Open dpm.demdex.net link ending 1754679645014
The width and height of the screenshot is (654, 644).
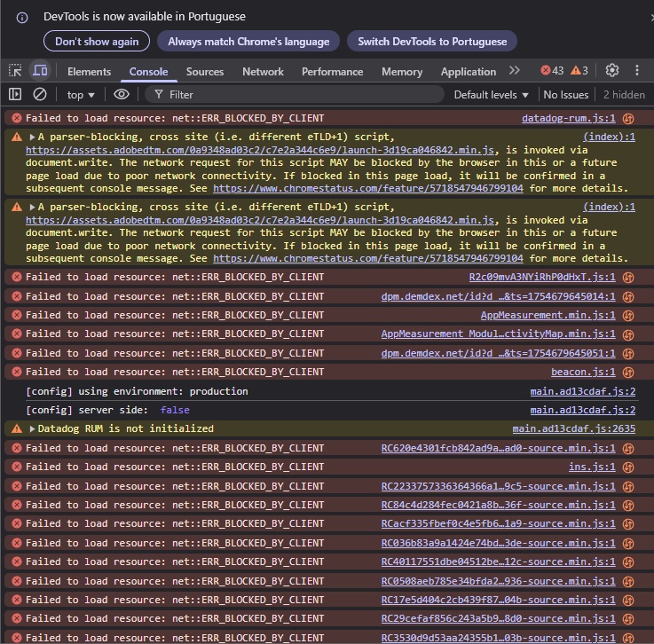(499, 296)
